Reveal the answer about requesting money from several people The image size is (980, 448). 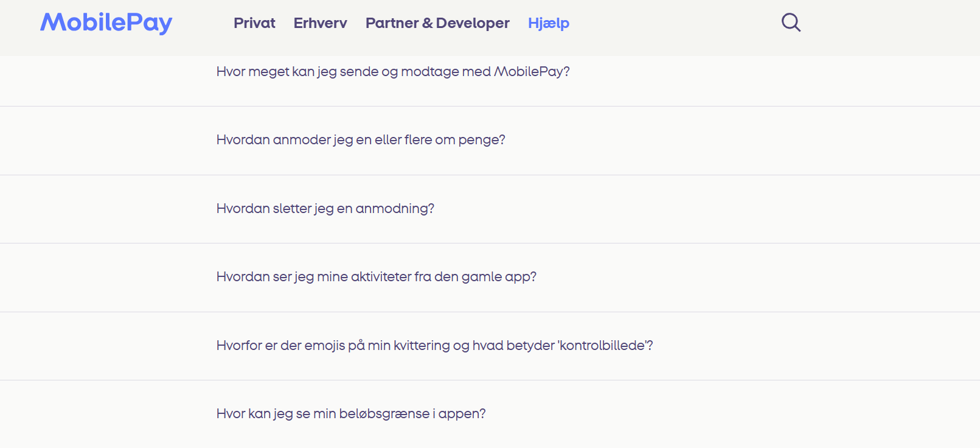pos(361,140)
